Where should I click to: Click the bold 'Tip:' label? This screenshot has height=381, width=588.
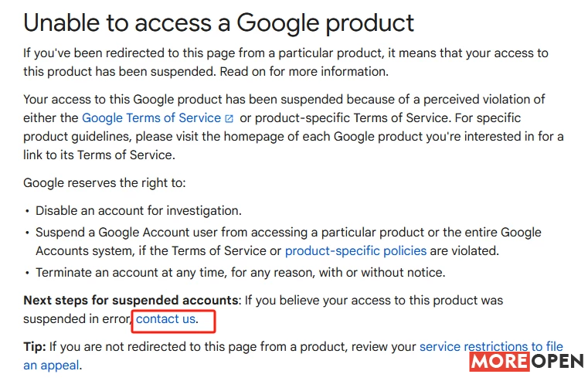35,346
